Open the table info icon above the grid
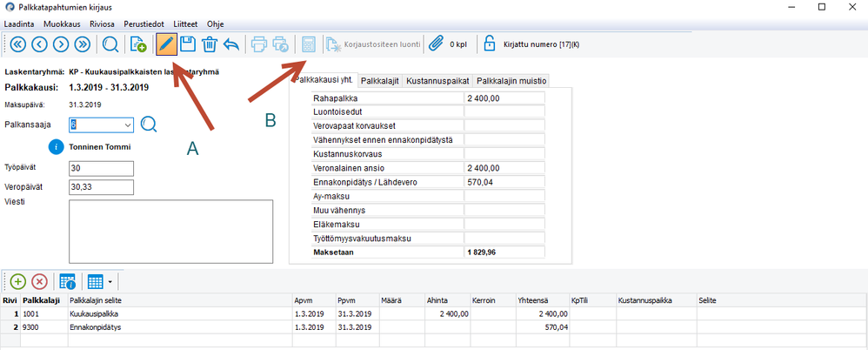 coord(68,281)
